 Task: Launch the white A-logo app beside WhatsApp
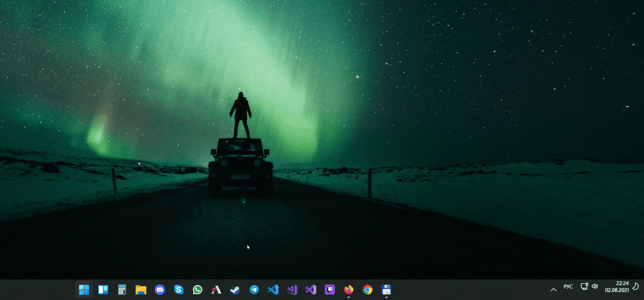[216, 290]
